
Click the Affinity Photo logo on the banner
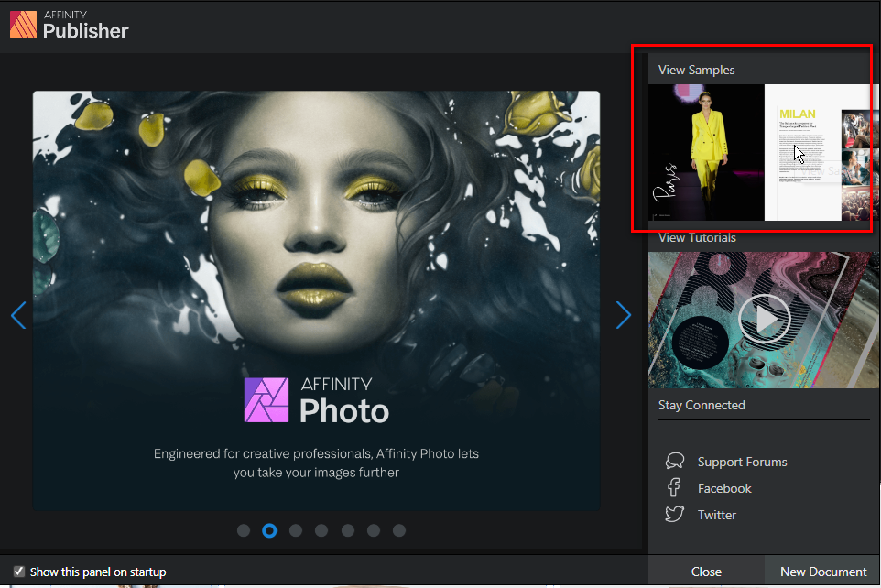pyautogui.click(x=266, y=399)
